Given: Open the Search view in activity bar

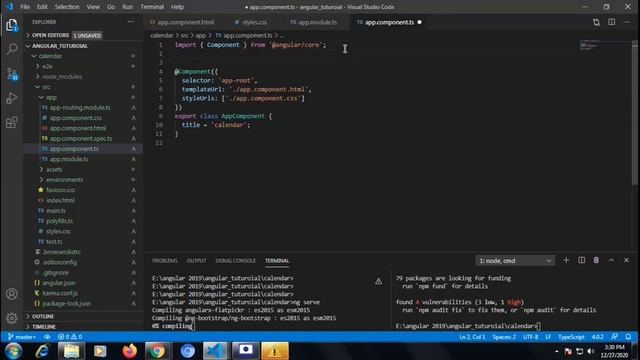Looking at the screenshot, I should (x=11, y=49).
